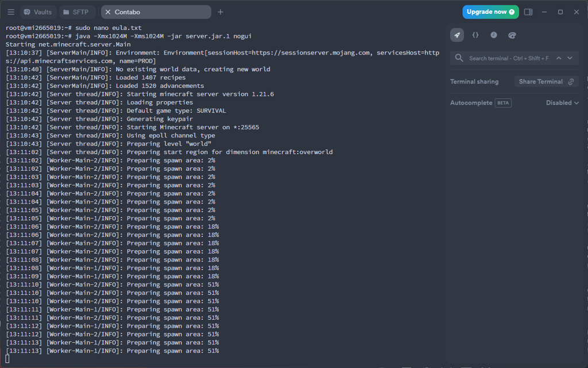The image size is (588, 368).
Task: Click the Autocomplete label
Action: coord(471,102)
